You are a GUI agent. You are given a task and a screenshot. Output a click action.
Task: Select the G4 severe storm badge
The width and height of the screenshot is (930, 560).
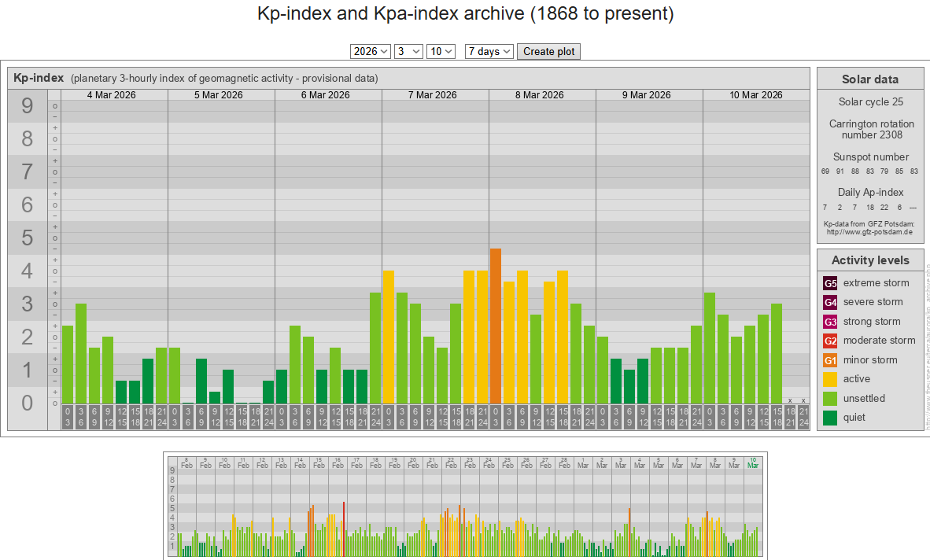(x=830, y=302)
